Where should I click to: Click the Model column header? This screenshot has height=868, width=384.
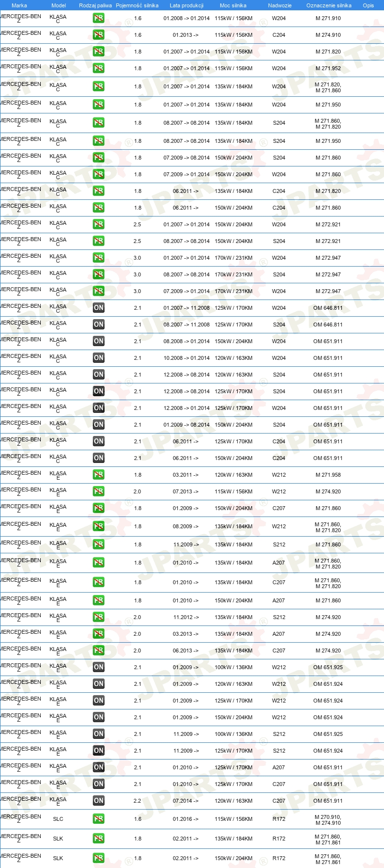58,5
